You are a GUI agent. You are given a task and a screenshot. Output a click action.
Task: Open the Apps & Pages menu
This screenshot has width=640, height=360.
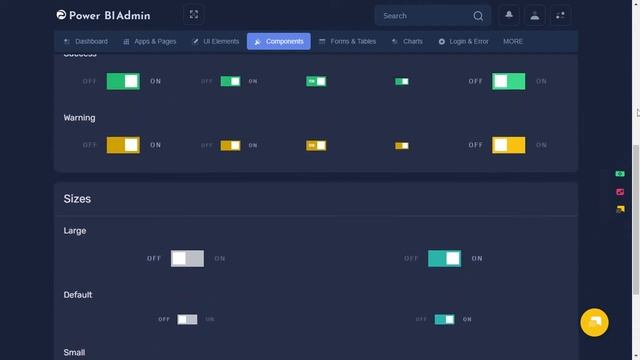(x=150, y=41)
